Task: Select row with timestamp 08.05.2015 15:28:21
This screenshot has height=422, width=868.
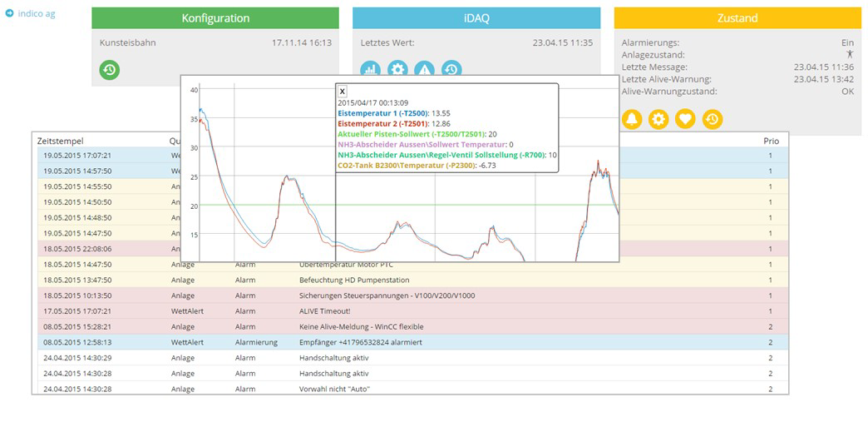Action: coord(413,326)
